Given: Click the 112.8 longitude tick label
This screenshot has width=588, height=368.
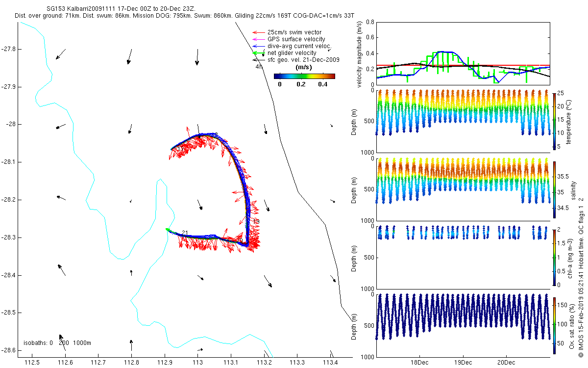Looking at the screenshot, I should point(131,363).
